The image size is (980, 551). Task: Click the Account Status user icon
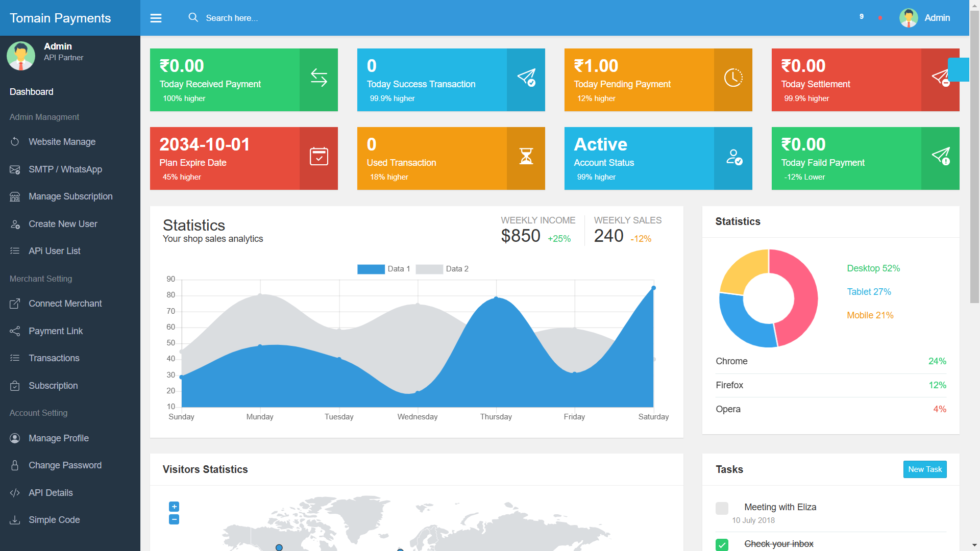pyautogui.click(x=733, y=157)
